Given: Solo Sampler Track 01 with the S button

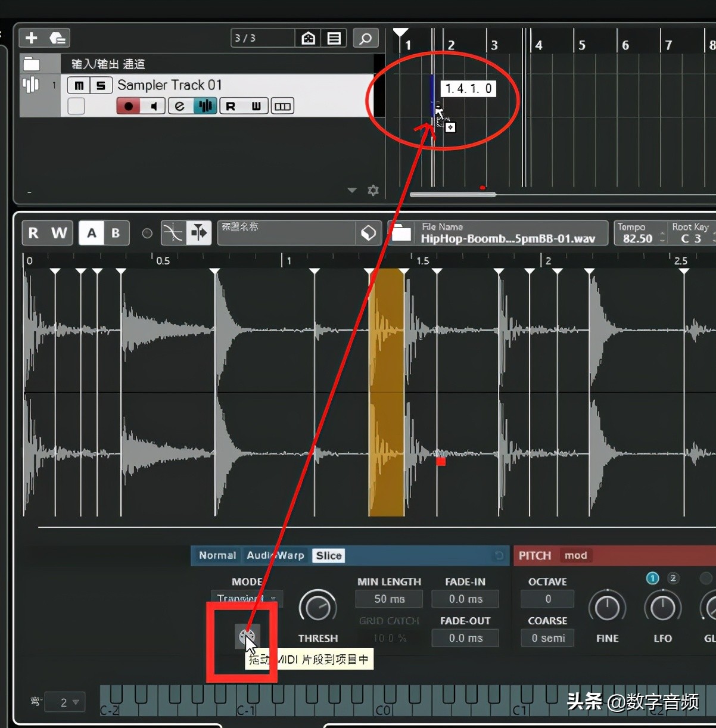Looking at the screenshot, I should tap(101, 85).
